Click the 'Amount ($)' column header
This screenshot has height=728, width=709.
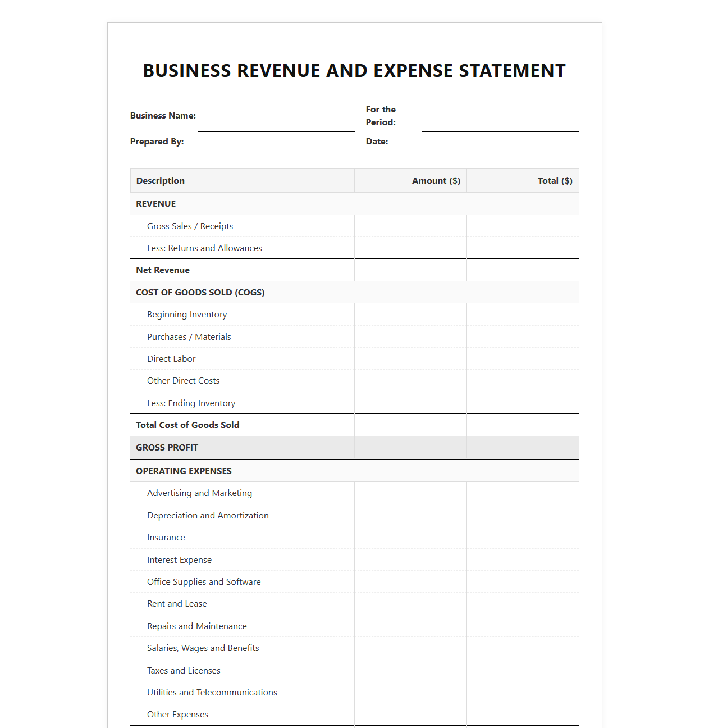(410, 181)
